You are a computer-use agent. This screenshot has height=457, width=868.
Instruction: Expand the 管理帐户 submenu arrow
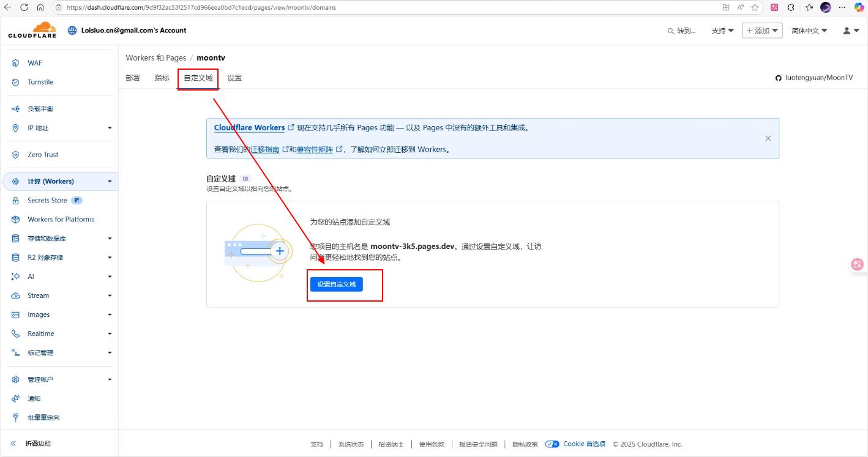(x=110, y=379)
